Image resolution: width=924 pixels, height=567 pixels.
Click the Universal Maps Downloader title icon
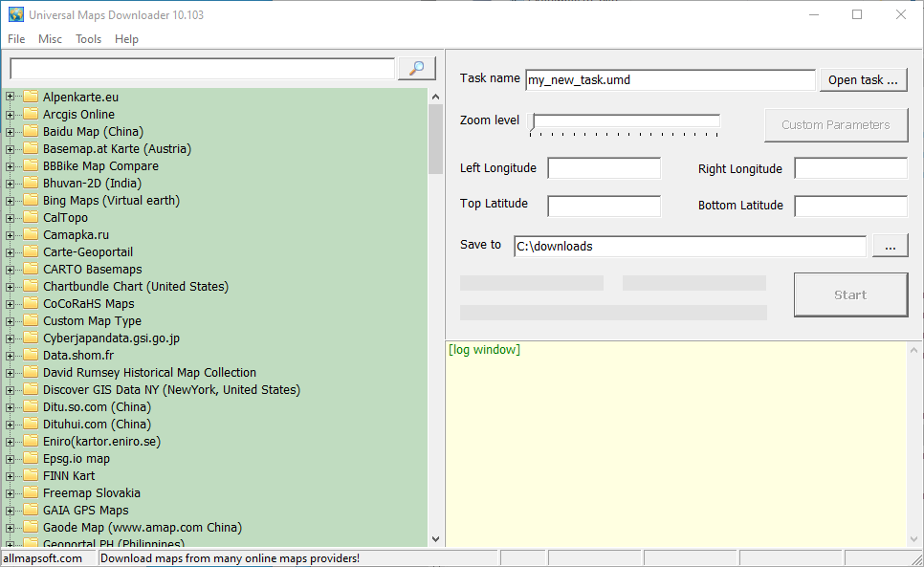click(x=16, y=14)
